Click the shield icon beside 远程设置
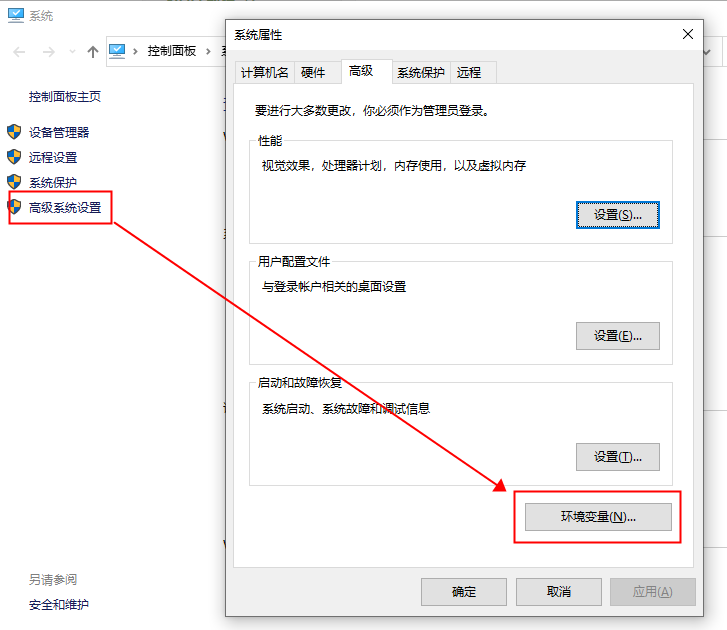The image size is (727, 630). 14,157
